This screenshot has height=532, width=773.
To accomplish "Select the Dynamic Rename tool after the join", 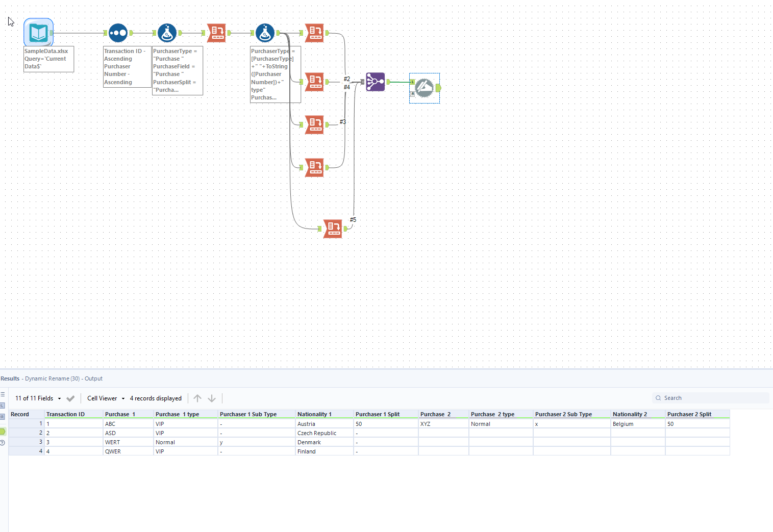I will point(424,87).
